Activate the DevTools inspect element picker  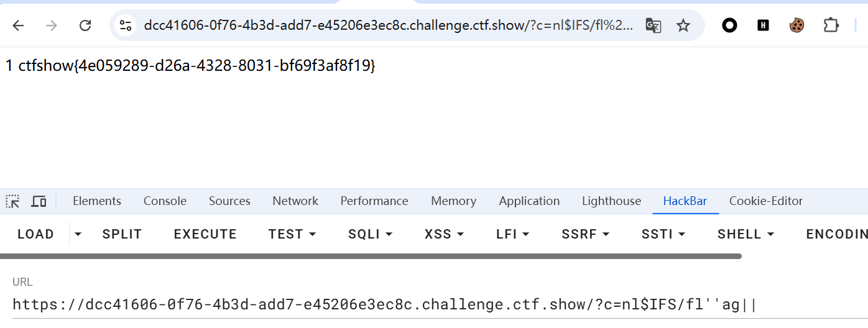click(x=13, y=201)
